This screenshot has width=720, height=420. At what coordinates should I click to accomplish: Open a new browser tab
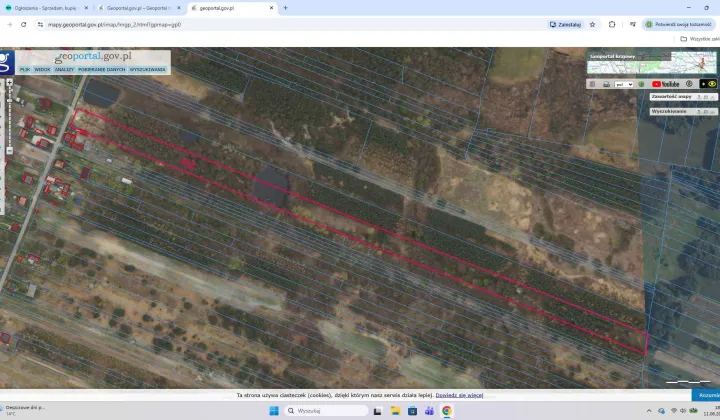click(x=285, y=8)
